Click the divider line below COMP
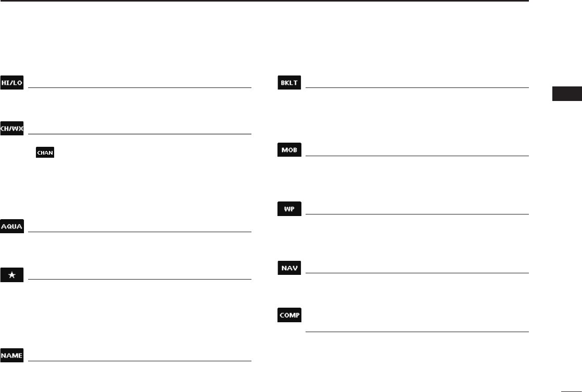Viewport: 582px width, 392px height. 417,332
